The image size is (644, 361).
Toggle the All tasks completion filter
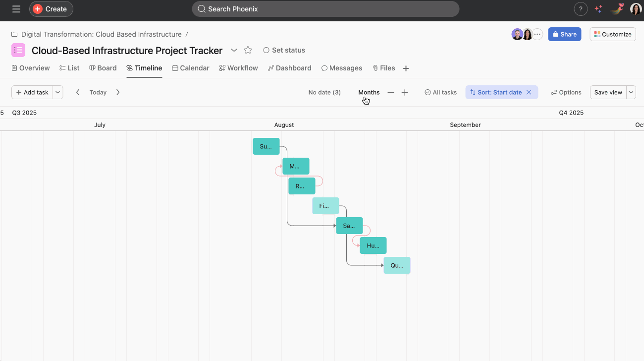440,92
